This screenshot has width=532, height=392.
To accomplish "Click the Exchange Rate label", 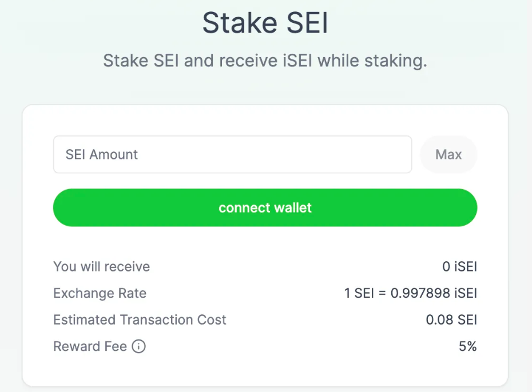I will pos(100,293).
